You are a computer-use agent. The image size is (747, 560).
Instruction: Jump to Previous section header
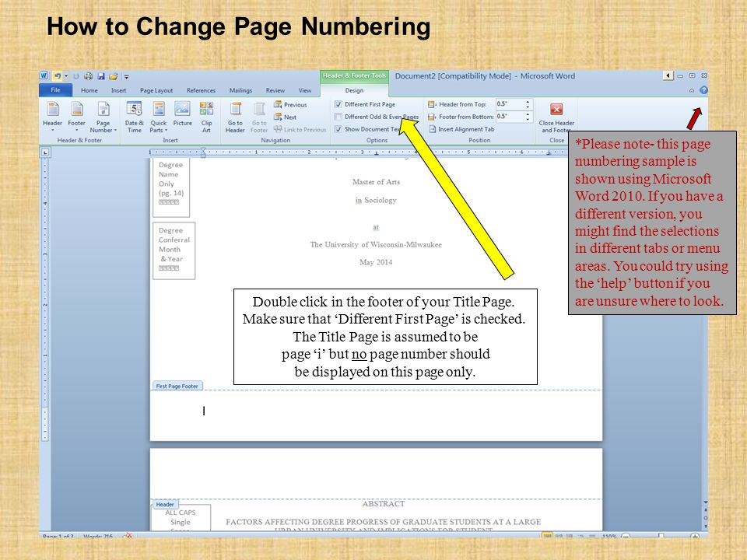290,104
